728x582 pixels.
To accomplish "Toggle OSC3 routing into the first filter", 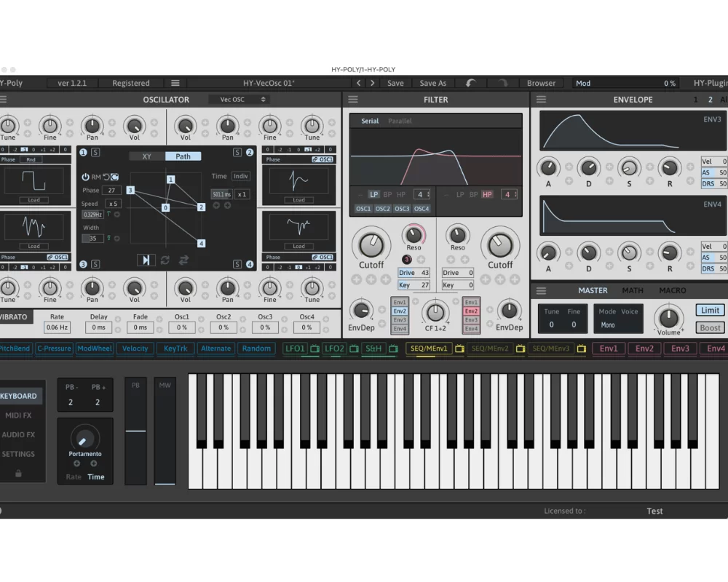I will pos(401,208).
